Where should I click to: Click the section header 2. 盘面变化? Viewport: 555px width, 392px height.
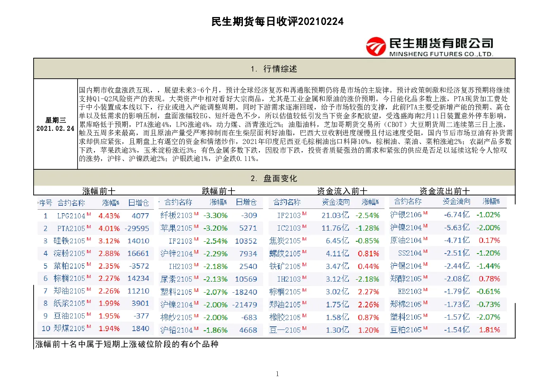(274, 178)
